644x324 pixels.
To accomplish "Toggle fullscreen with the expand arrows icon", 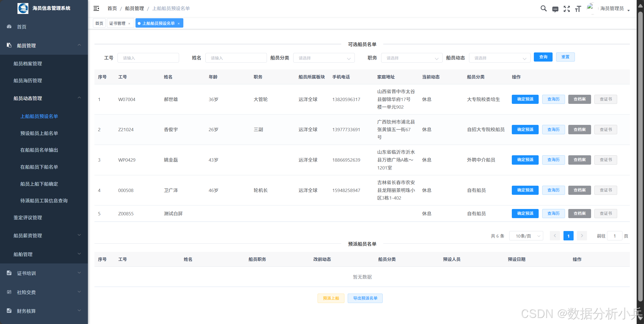I will tap(567, 9).
